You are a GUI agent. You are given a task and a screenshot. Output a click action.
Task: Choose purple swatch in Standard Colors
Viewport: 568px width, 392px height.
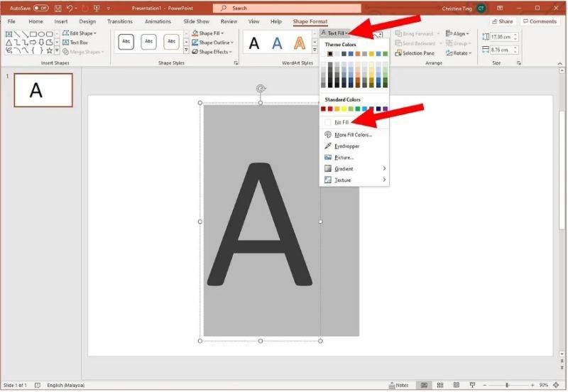coord(385,109)
